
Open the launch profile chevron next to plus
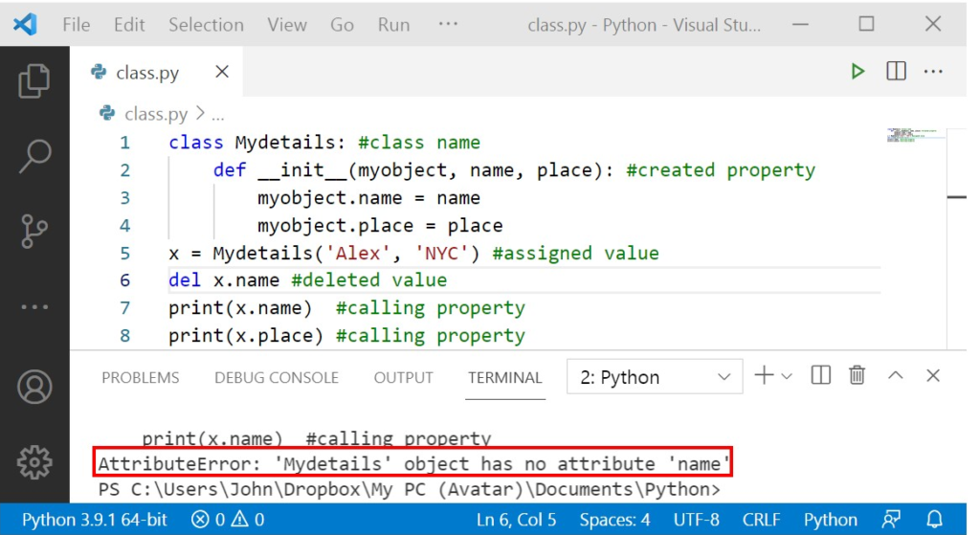coord(787,376)
